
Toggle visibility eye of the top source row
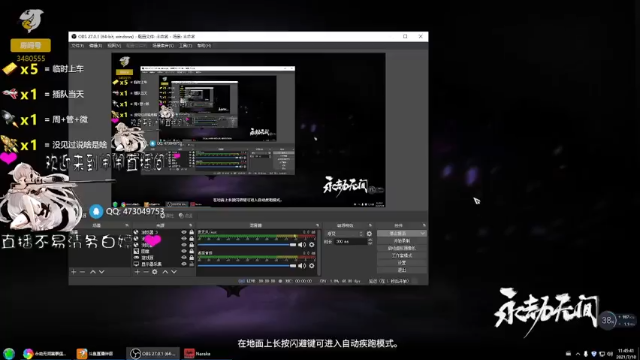coord(184,232)
